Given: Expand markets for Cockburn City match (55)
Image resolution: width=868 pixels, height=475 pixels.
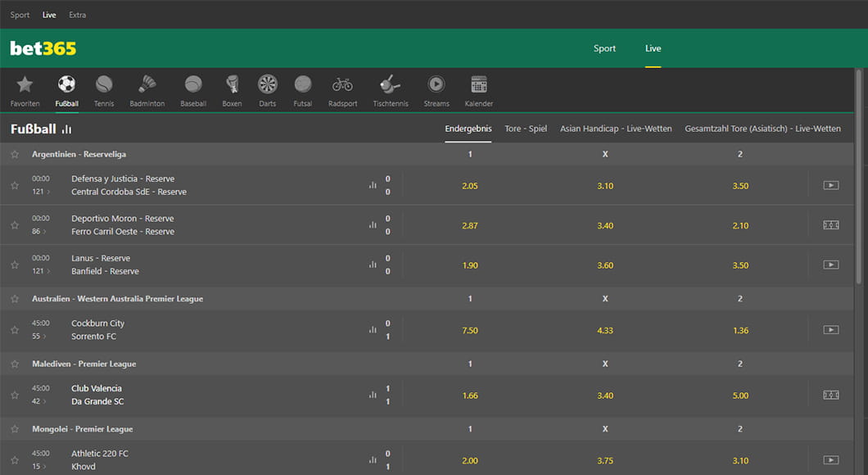Looking at the screenshot, I should point(41,337).
